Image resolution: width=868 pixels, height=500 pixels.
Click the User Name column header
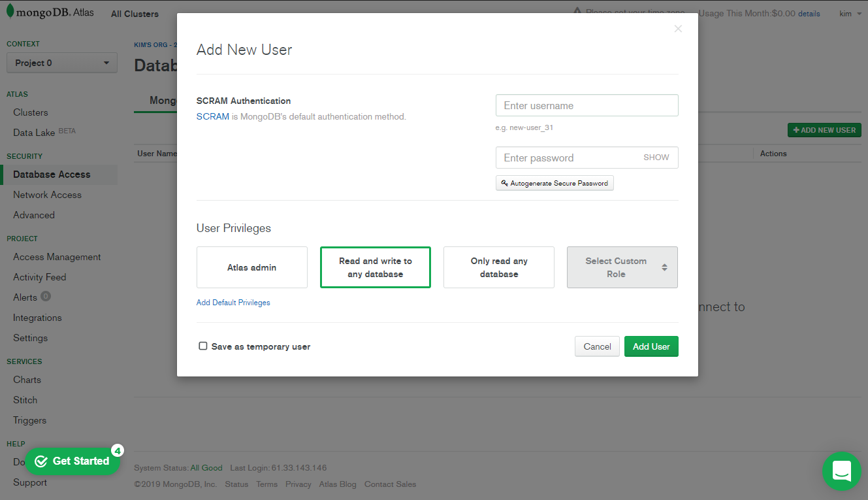coord(157,154)
